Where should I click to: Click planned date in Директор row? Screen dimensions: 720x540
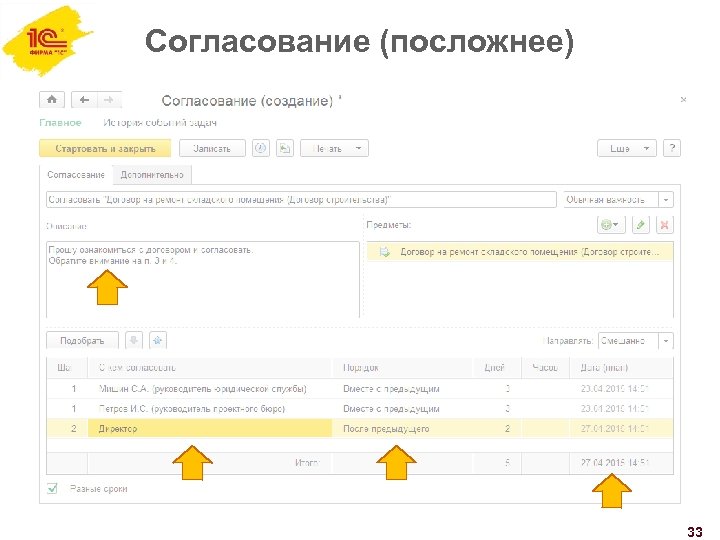pos(621,428)
